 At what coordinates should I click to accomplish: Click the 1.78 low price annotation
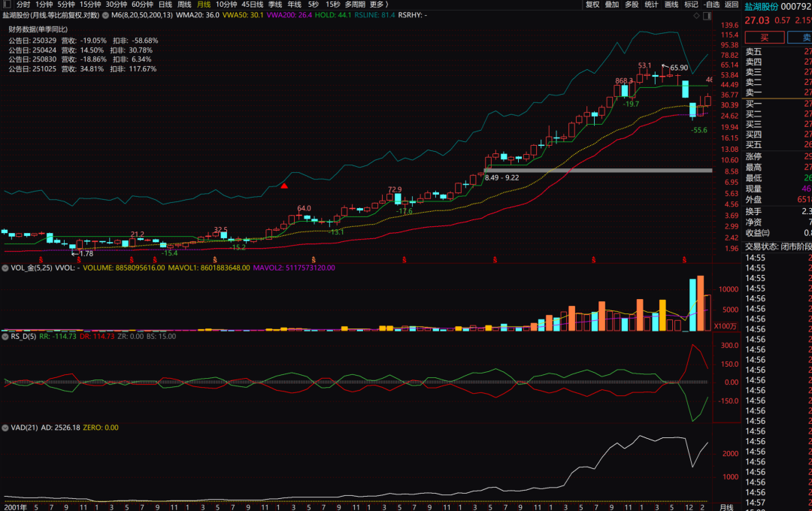tap(86, 254)
